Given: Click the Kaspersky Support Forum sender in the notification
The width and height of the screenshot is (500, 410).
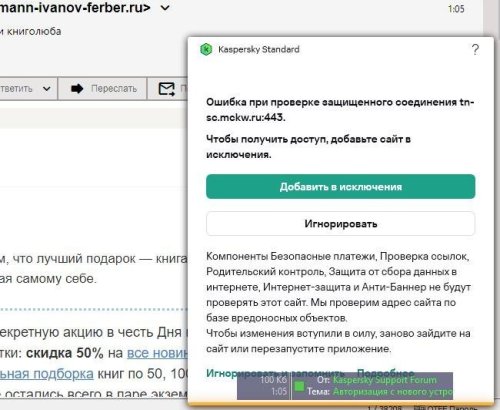Looking at the screenshot, I should (x=385, y=380).
